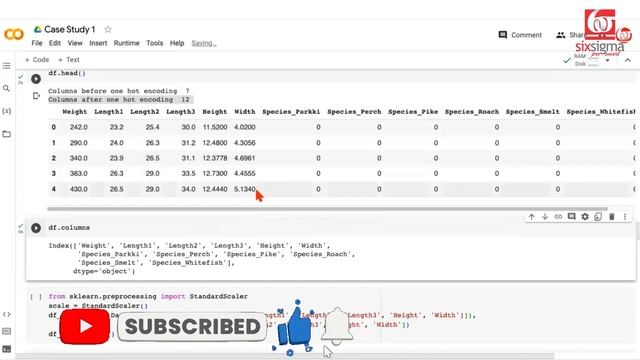Click the Species_Parkki column header

coord(291,111)
